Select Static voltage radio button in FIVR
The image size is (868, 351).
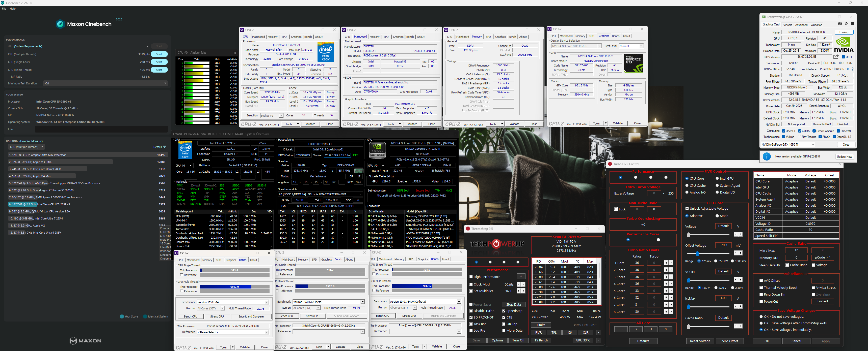click(x=717, y=216)
